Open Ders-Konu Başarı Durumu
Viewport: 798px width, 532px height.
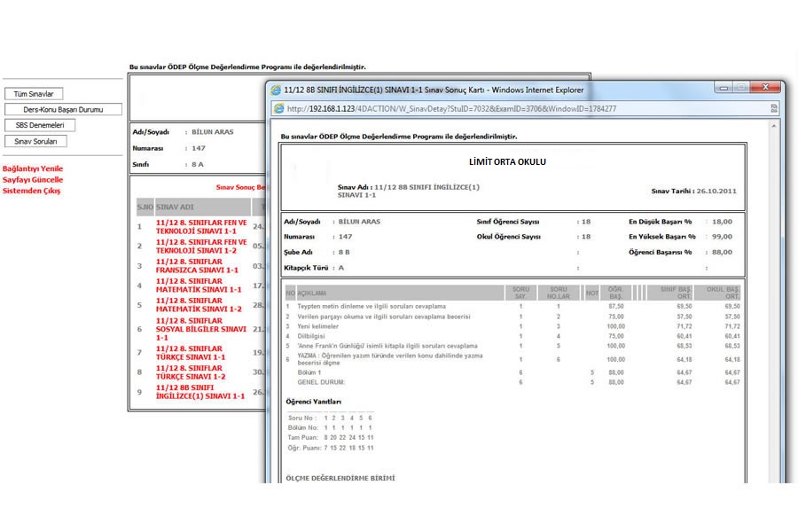[x=63, y=110]
